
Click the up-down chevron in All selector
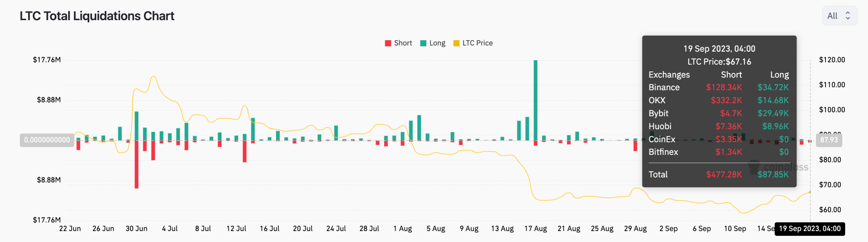(x=848, y=16)
